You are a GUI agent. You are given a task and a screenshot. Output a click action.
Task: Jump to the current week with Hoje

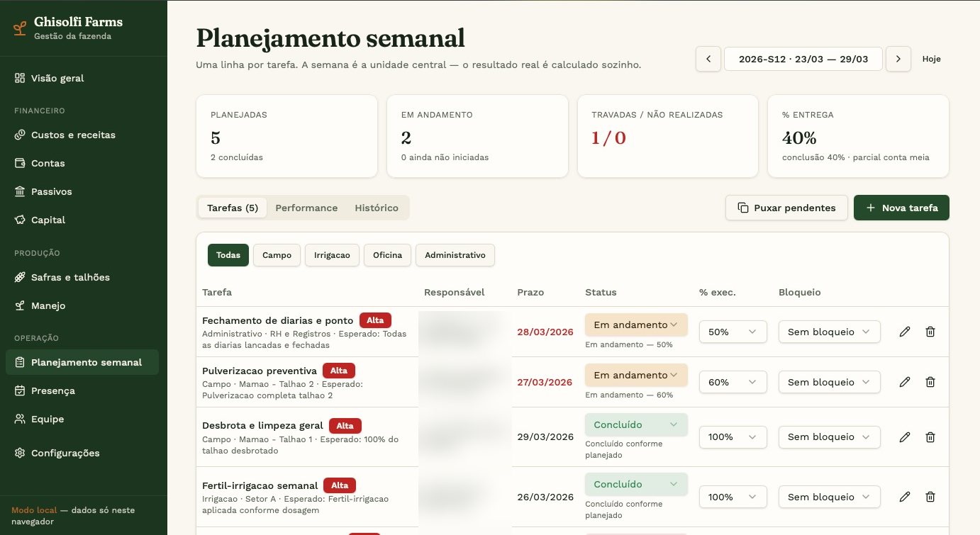pos(932,59)
